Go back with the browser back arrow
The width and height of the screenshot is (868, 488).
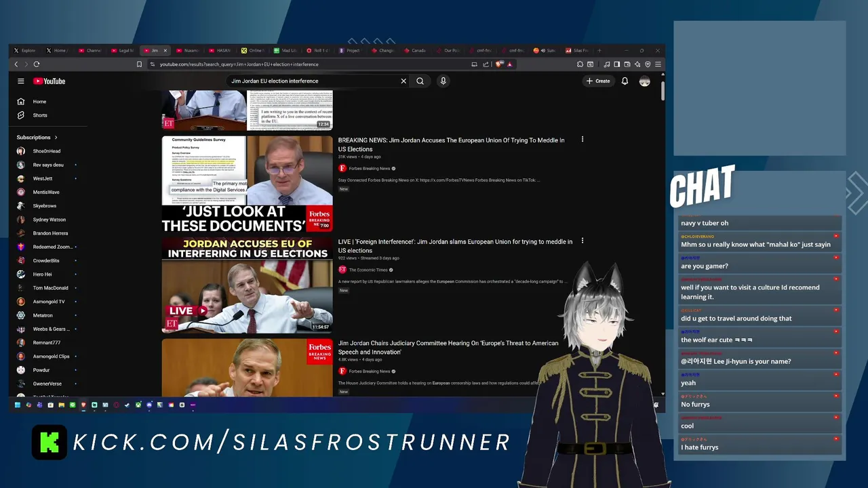[x=16, y=64]
